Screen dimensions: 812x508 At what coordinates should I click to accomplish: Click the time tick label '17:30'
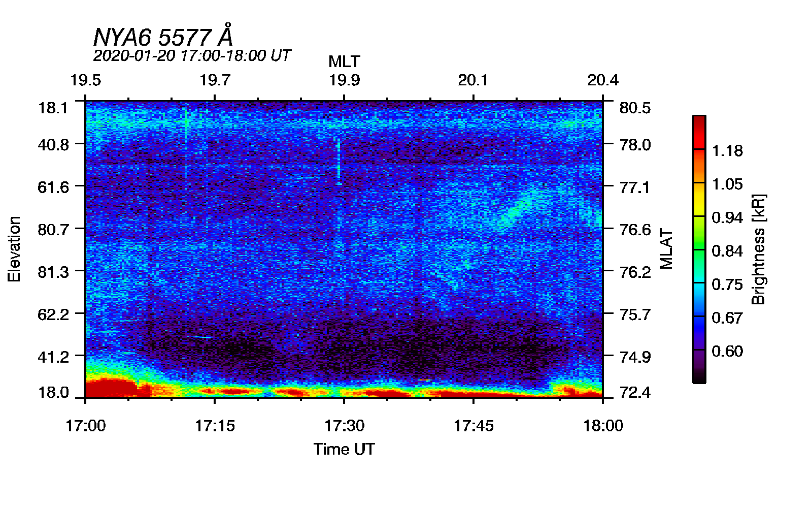tap(344, 426)
